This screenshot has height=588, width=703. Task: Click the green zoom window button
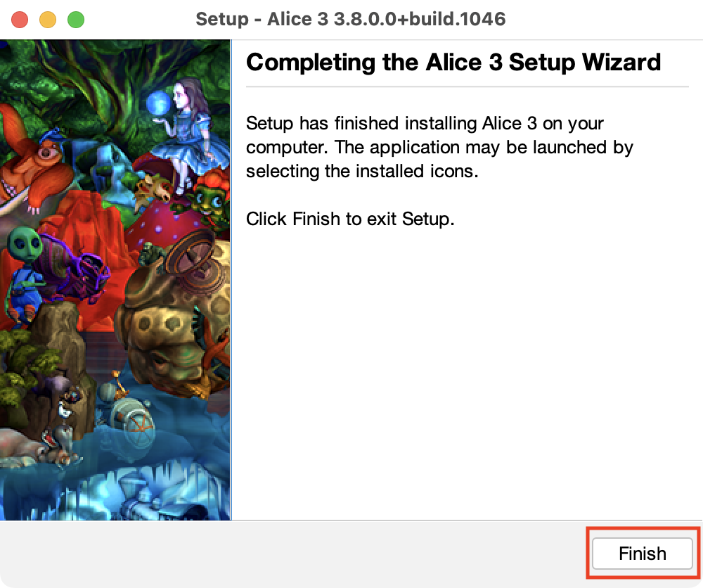(x=76, y=19)
